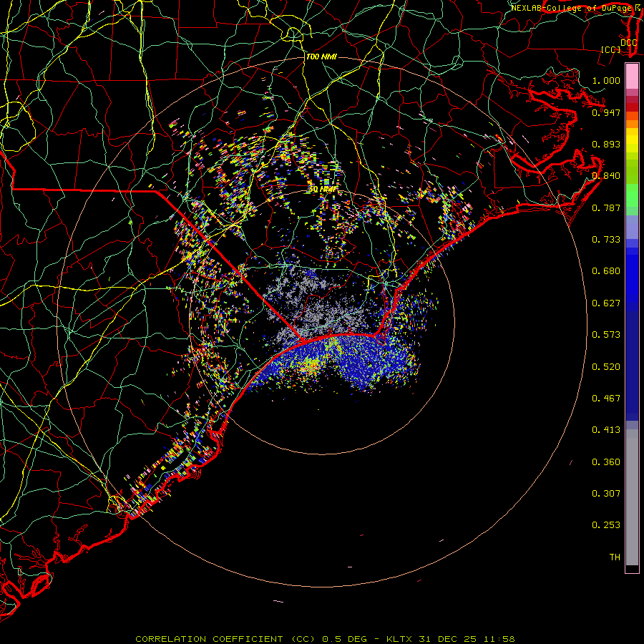Click the 100 NMI range ring label
Viewport: 644px width, 644px height.
[321, 57]
